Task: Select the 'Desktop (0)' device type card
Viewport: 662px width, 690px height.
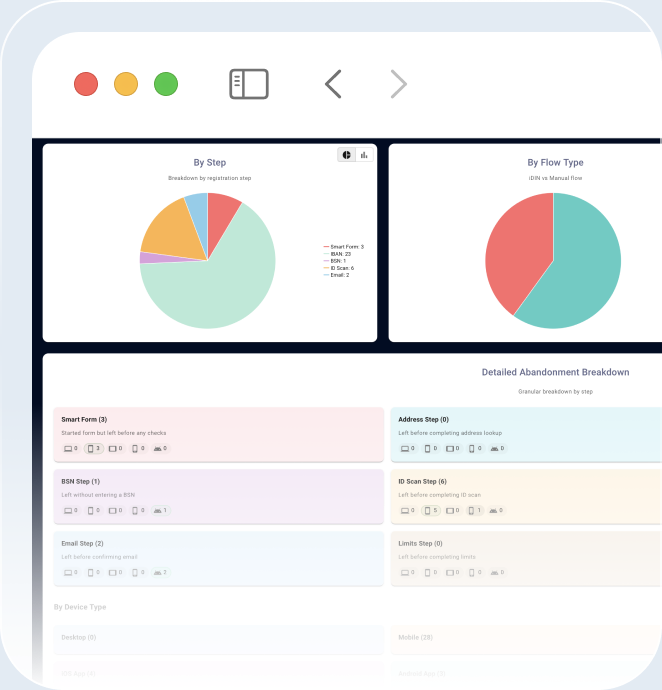Action: pyautogui.click(x=218, y=638)
